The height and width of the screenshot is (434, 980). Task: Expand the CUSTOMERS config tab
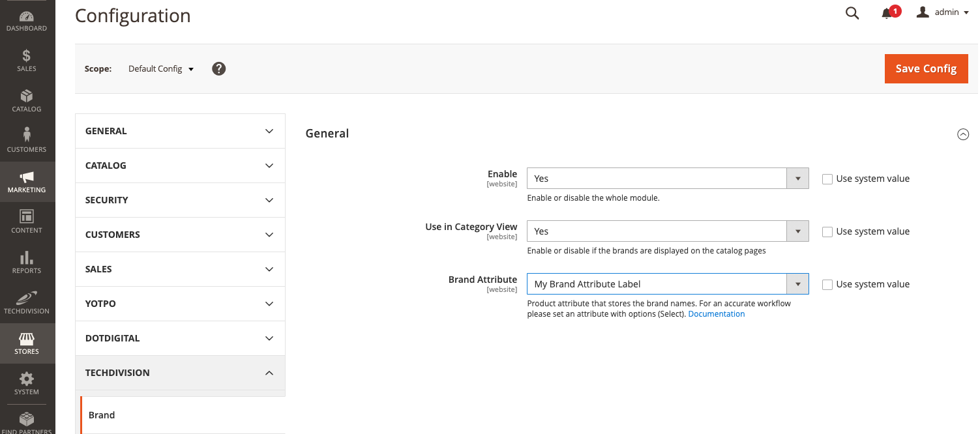point(180,235)
